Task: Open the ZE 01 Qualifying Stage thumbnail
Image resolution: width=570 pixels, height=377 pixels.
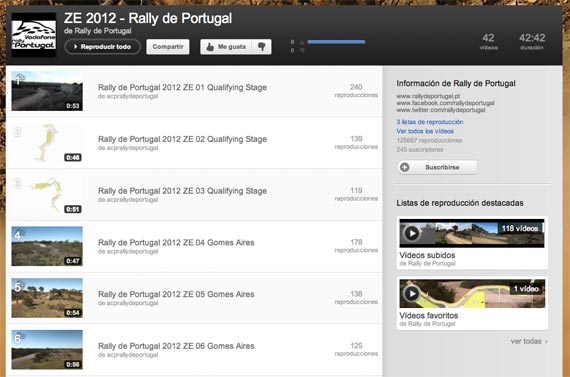Action: (x=47, y=91)
